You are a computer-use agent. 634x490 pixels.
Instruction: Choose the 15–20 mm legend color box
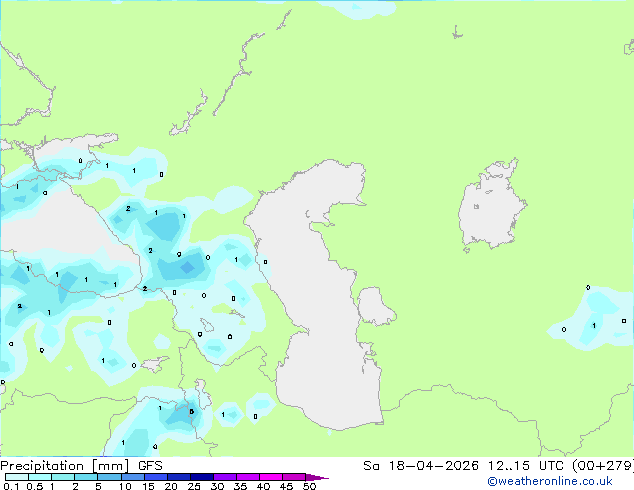tap(155, 477)
